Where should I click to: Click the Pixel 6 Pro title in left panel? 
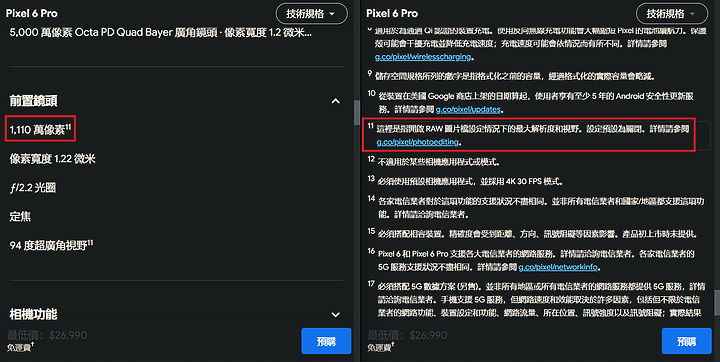(x=32, y=13)
